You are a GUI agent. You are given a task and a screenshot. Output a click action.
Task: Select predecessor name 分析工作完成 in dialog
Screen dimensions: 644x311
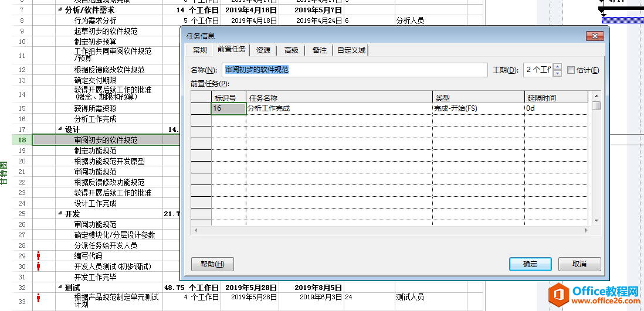339,108
